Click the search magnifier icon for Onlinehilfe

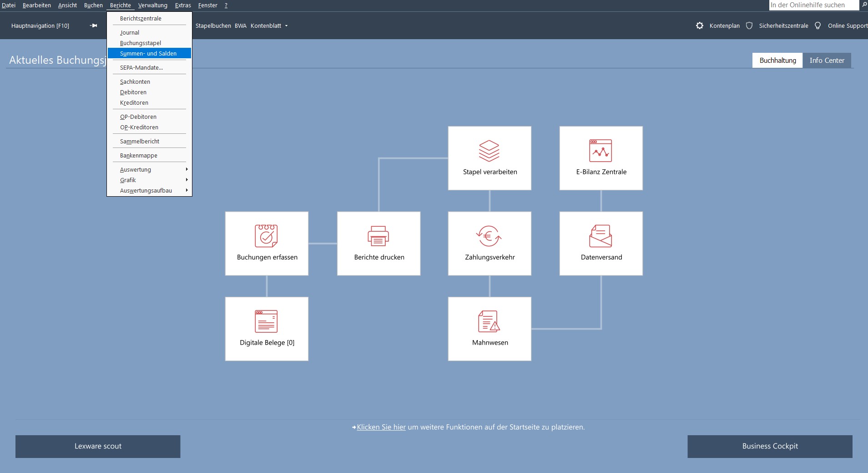click(864, 5)
